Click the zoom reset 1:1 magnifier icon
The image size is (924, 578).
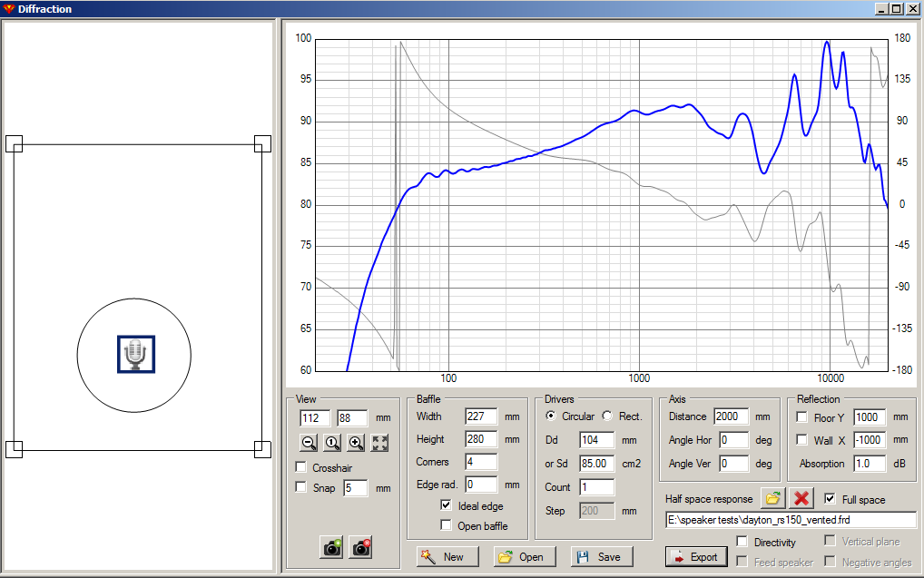(332, 443)
